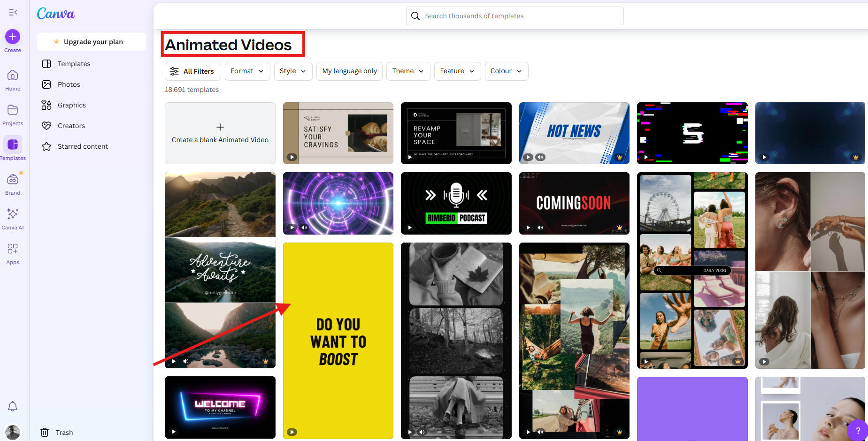This screenshot has width=868, height=441.
Task: Open the Format dropdown
Action: pos(247,71)
